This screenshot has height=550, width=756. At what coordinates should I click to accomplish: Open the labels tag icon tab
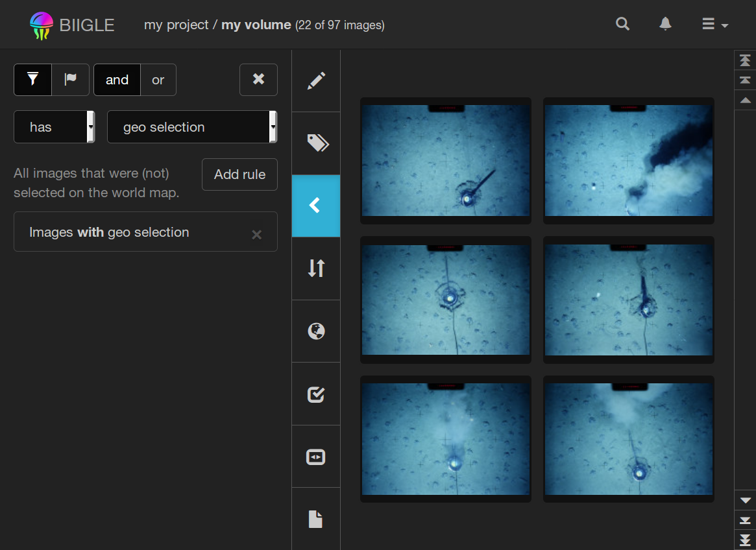click(x=316, y=143)
